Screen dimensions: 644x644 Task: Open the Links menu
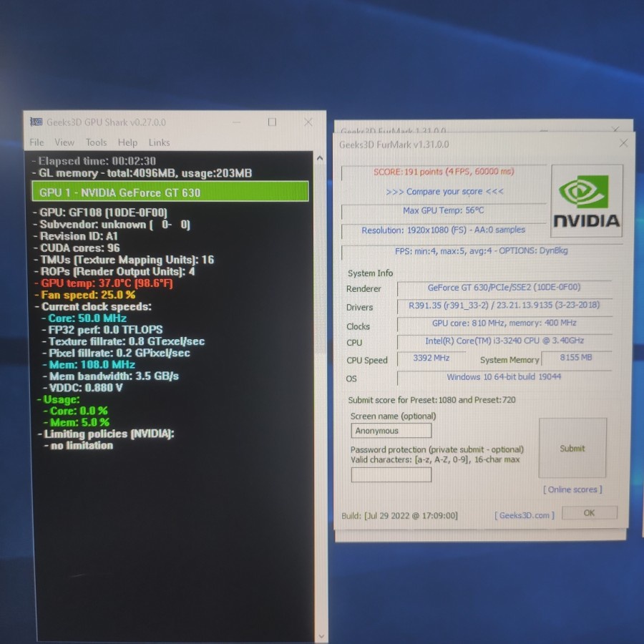[x=159, y=142]
